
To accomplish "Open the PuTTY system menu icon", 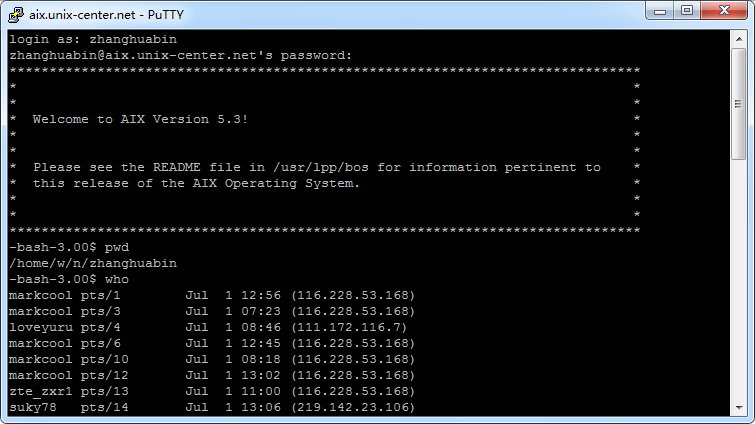I will coord(16,13).
